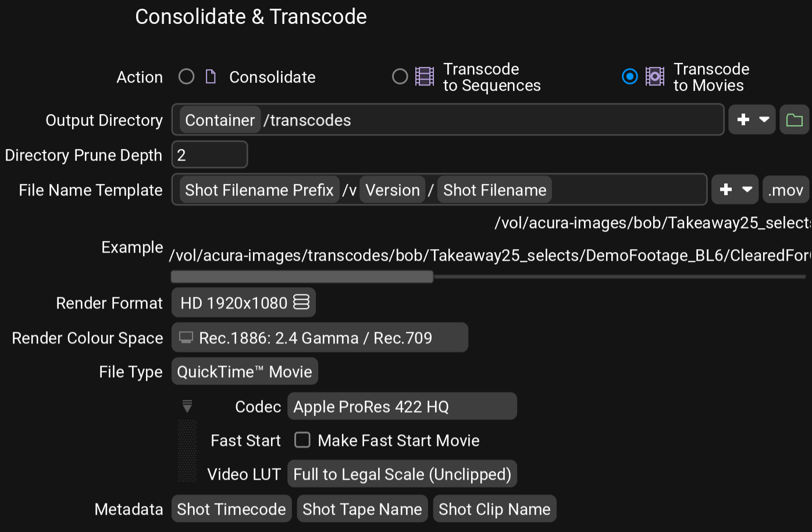
Task: Click the Transcode to Sequences filmstrip icon
Action: [424, 77]
